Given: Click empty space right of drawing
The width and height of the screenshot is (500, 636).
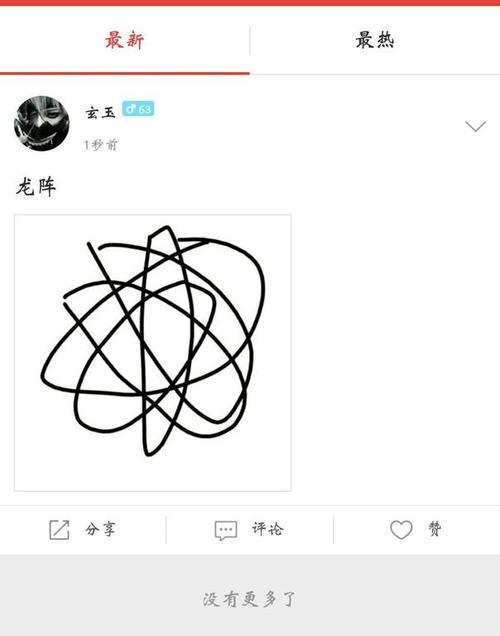Looking at the screenshot, I should point(395,353).
